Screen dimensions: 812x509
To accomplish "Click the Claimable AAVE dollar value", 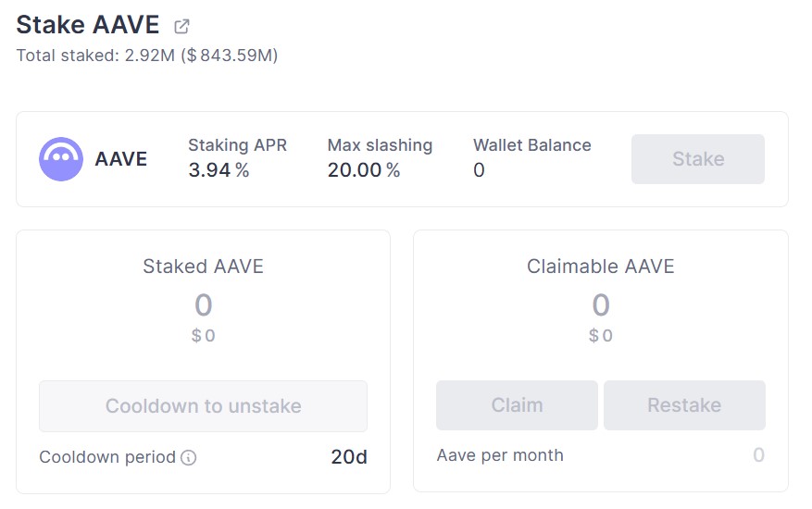I will click(601, 336).
